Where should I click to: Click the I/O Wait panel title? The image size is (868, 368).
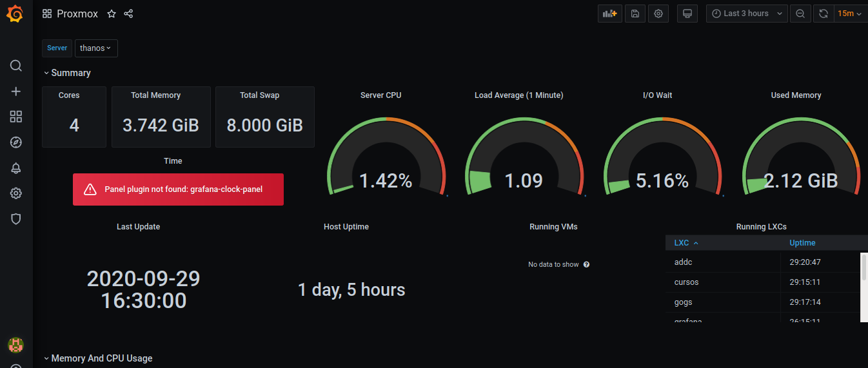(657, 95)
